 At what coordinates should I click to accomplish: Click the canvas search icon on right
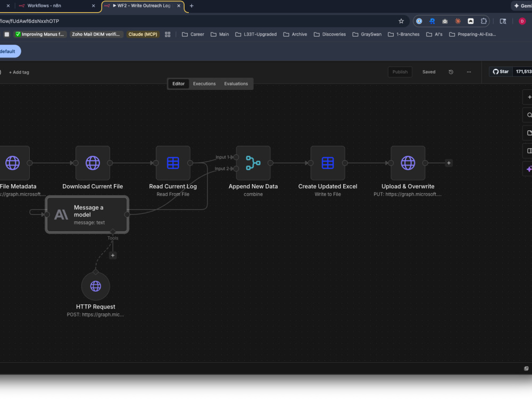point(529,115)
